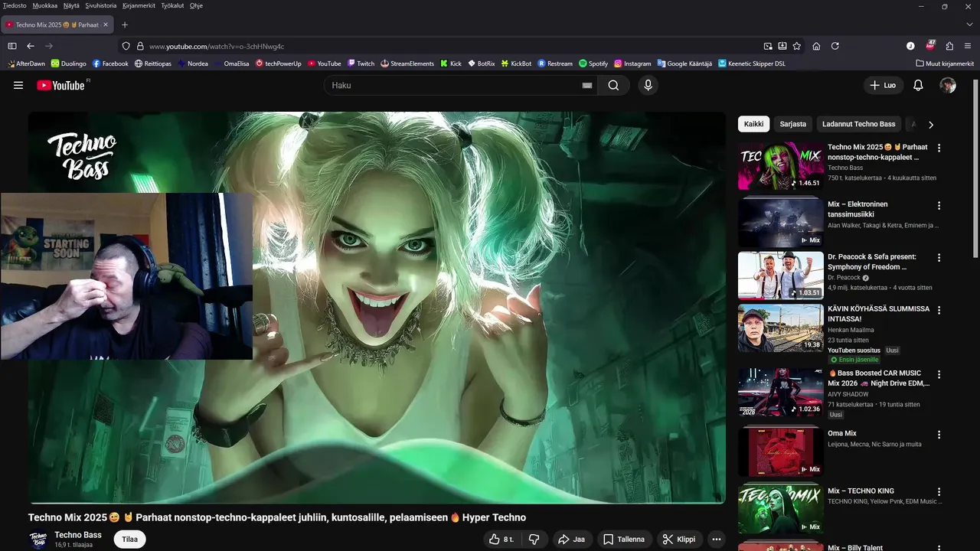Open options for KÄVIN KÖYHÄSSÄ SLUMMISSA video
Viewport: 980px width, 551px height.
pyautogui.click(x=939, y=310)
